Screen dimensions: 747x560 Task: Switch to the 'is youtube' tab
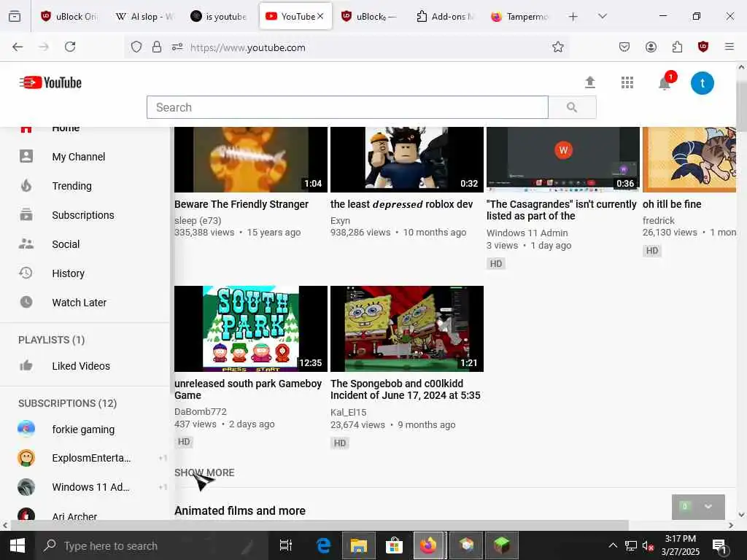point(219,16)
